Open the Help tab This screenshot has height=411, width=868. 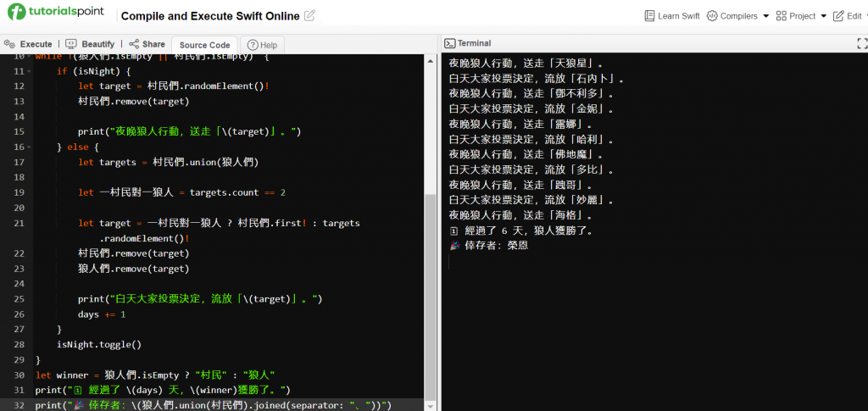tap(263, 45)
